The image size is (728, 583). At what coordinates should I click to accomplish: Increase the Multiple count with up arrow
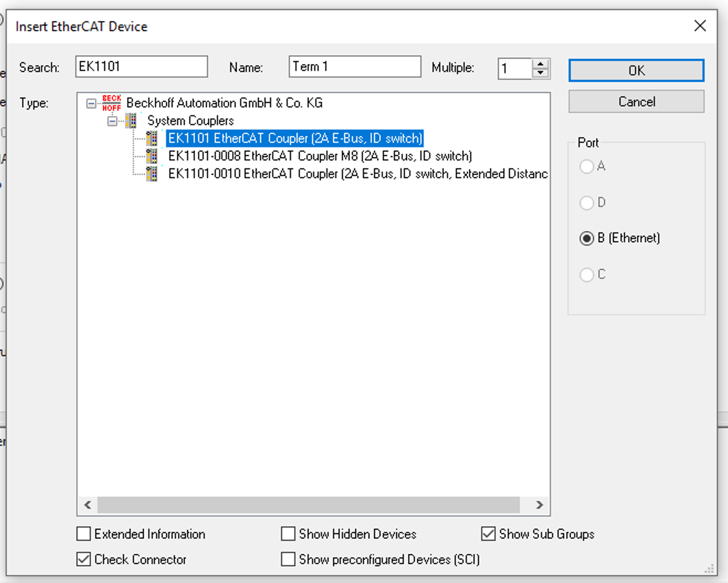tap(540, 64)
